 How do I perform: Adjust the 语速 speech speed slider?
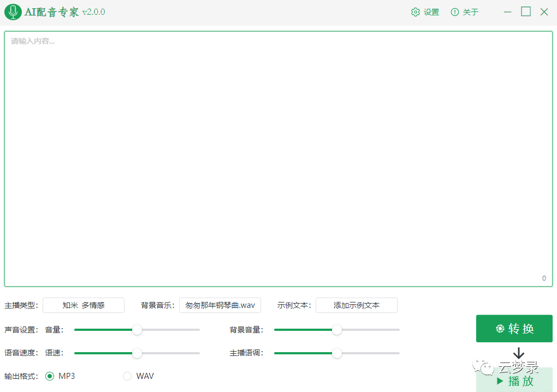click(x=137, y=353)
